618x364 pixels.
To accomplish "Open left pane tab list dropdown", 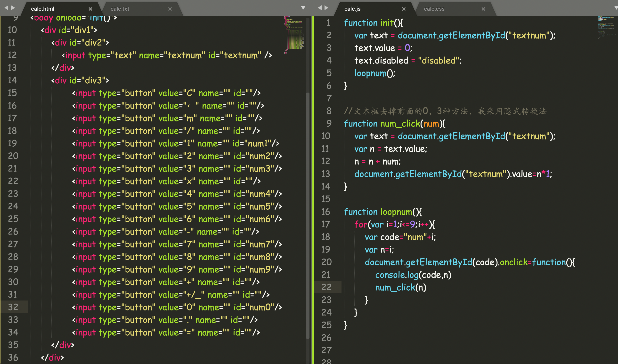I will pyautogui.click(x=303, y=8).
